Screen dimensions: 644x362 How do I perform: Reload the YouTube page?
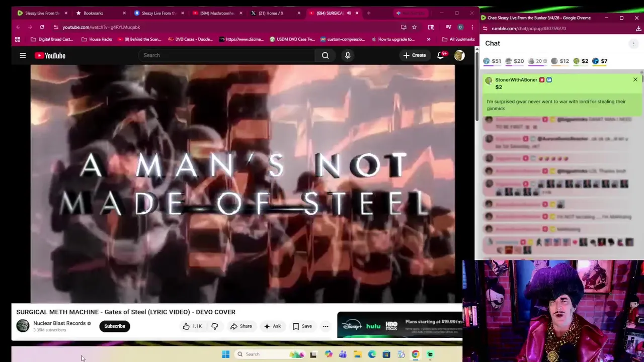[42, 27]
